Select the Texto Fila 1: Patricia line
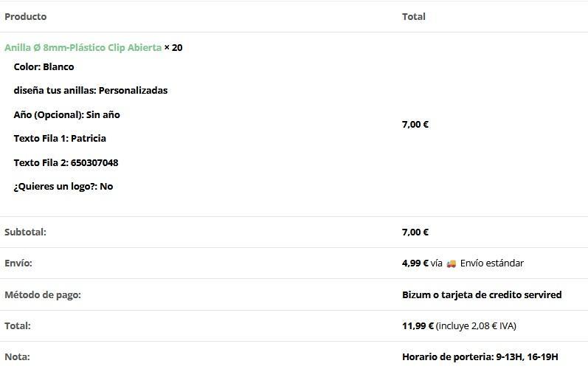588x369 pixels. pos(60,139)
